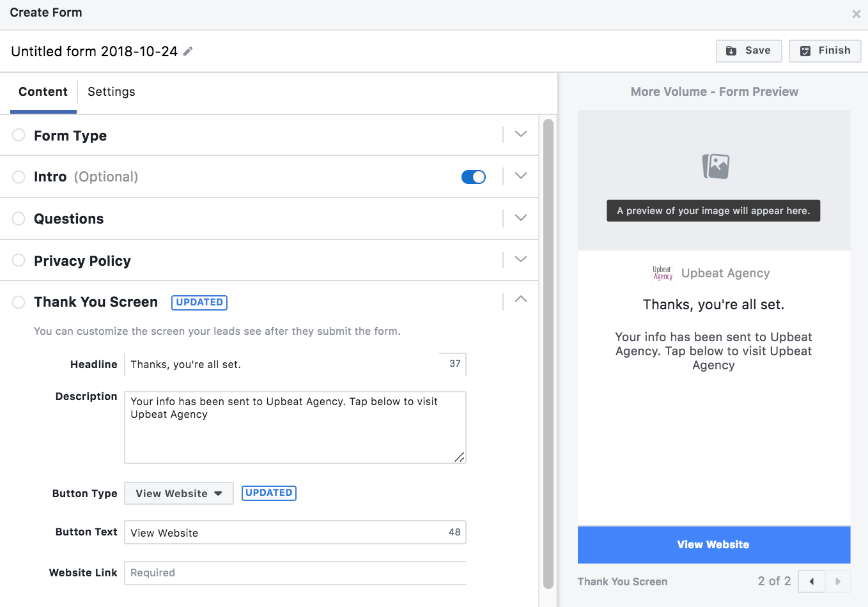The width and height of the screenshot is (868, 607).
Task: Click the Headline text field
Action: tap(295, 364)
